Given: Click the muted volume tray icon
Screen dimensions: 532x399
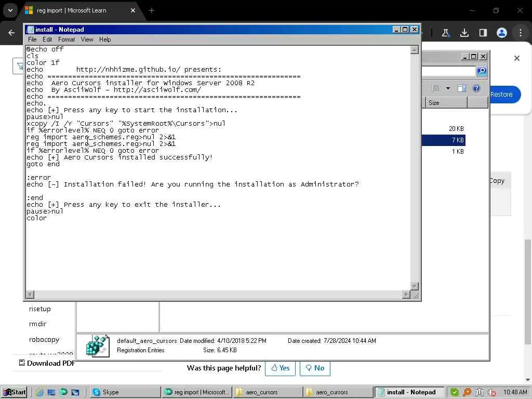Looking at the screenshot, I should [x=491, y=393].
